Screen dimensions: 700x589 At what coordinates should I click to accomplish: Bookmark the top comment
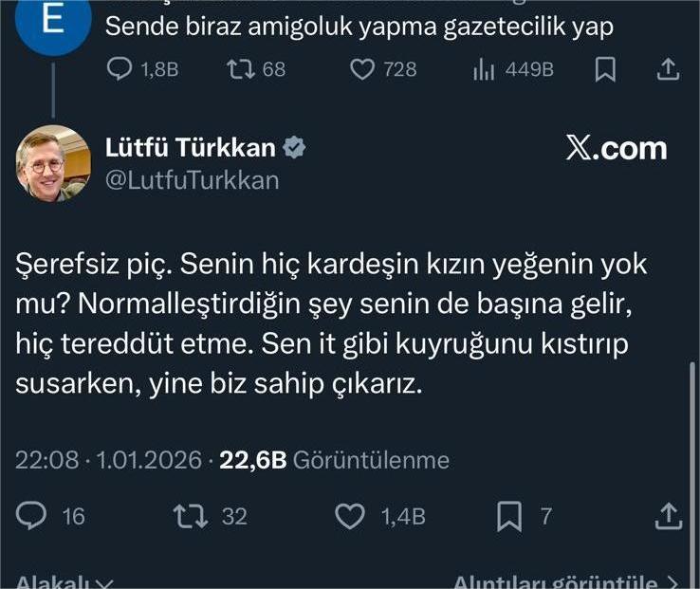(605, 70)
